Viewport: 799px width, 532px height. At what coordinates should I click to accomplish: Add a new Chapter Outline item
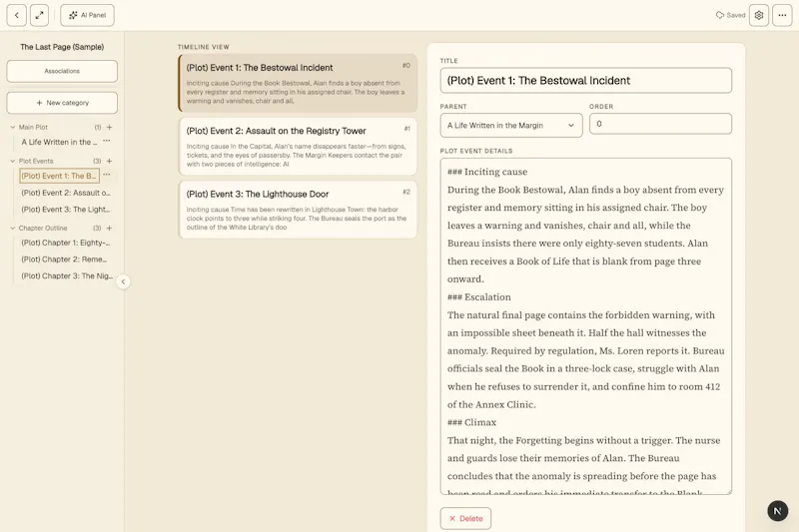(109, 229)
